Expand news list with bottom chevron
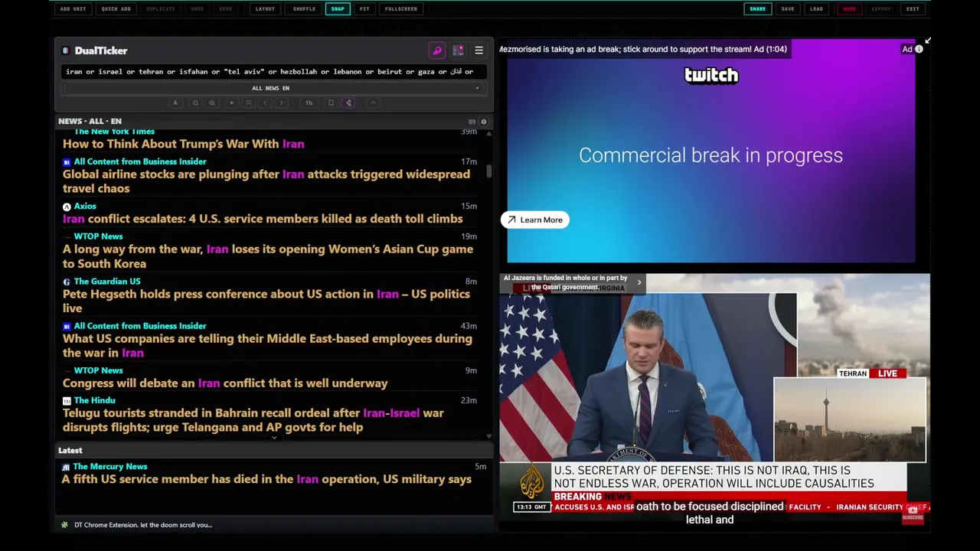The width and height of the screenshot is (980, 551). click(x=274, y=438)
